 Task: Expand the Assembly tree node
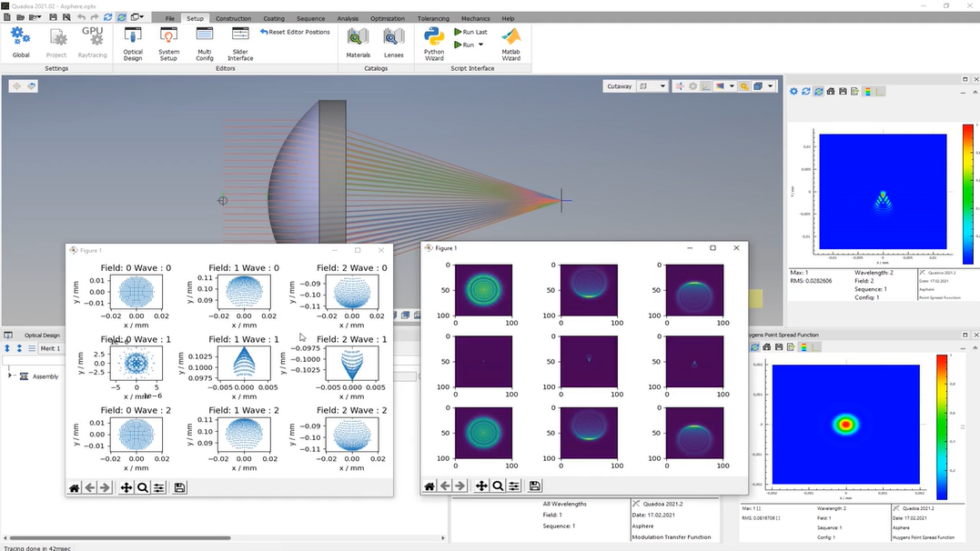point(9,376)
